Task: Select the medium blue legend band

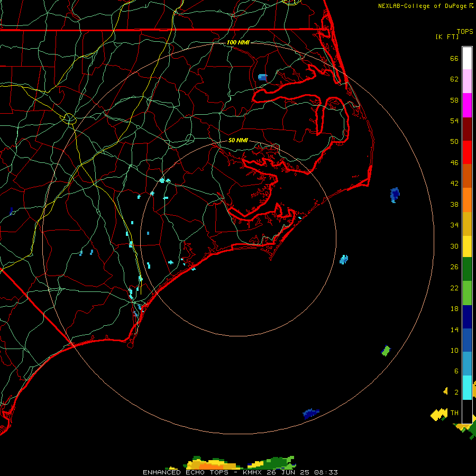Action: [x=467, y=341]
